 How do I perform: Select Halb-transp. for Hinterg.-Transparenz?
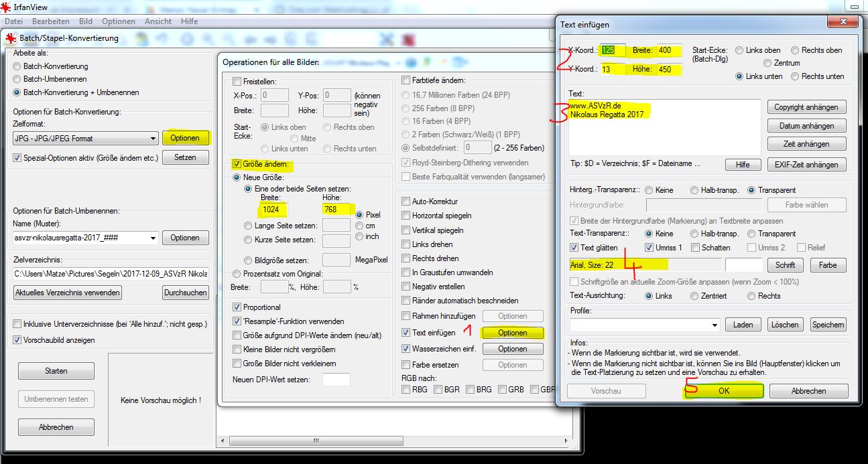point(695,190)
